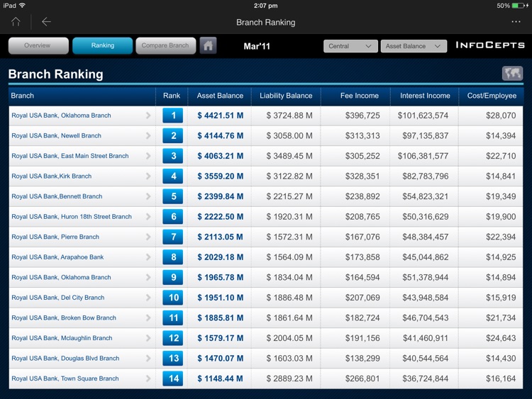The width and height of the screenshot is (532, 399).
Task: Go back using the left arrow
Action: tap(46, 22)
